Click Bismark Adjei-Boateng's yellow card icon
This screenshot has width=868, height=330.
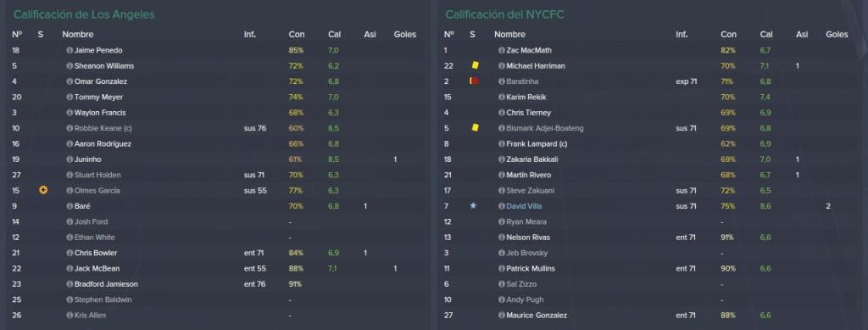[x=475, y=128]
